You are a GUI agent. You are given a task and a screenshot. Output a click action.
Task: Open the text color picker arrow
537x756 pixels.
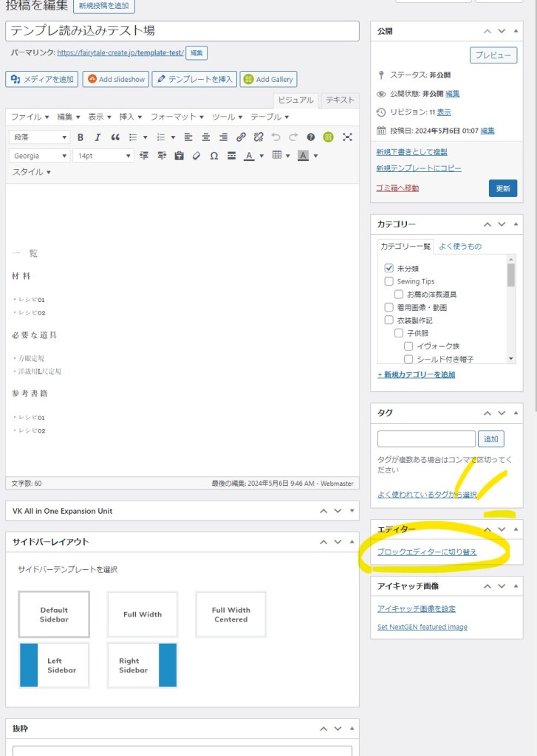point(262,156)
